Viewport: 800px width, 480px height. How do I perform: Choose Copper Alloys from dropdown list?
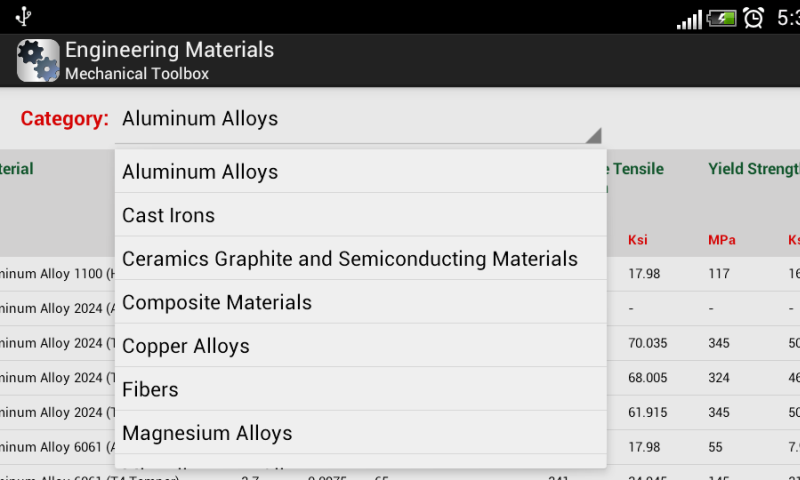361,345
